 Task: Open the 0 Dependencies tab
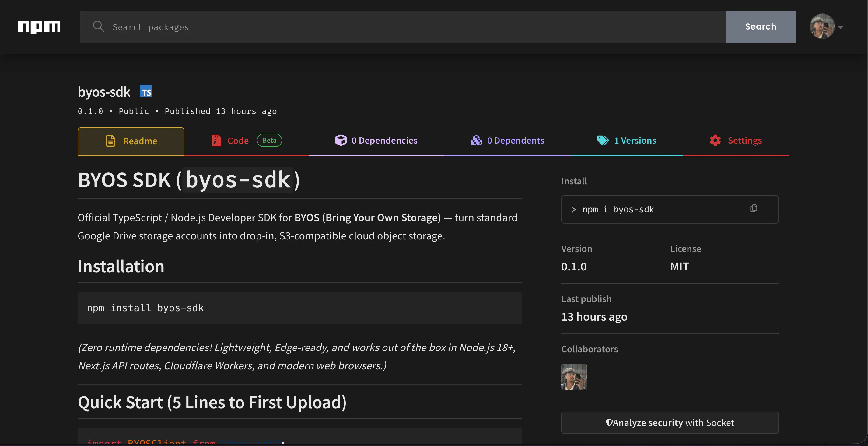tap(376, 141)
